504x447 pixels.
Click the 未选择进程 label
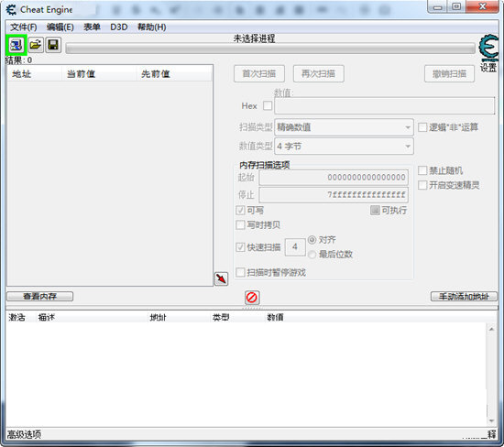(254, 38)
